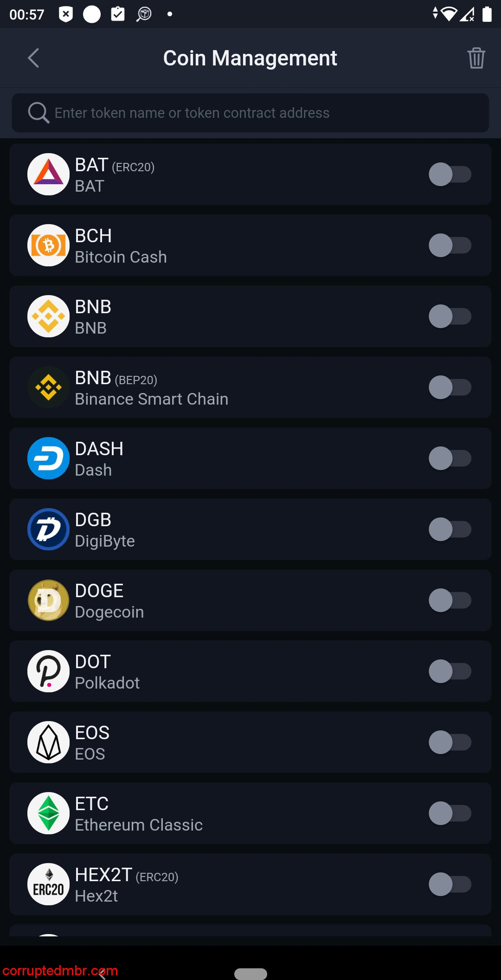Tap the Ethereum Classic coin logo
501x980 pixels.
click(x=49, y=813)
